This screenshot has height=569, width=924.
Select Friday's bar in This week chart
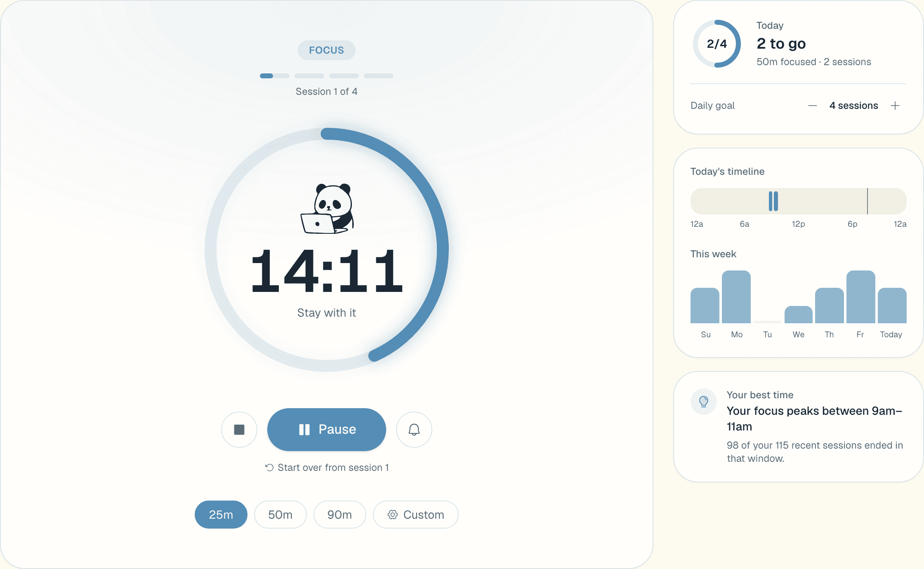tap(861, 297)
